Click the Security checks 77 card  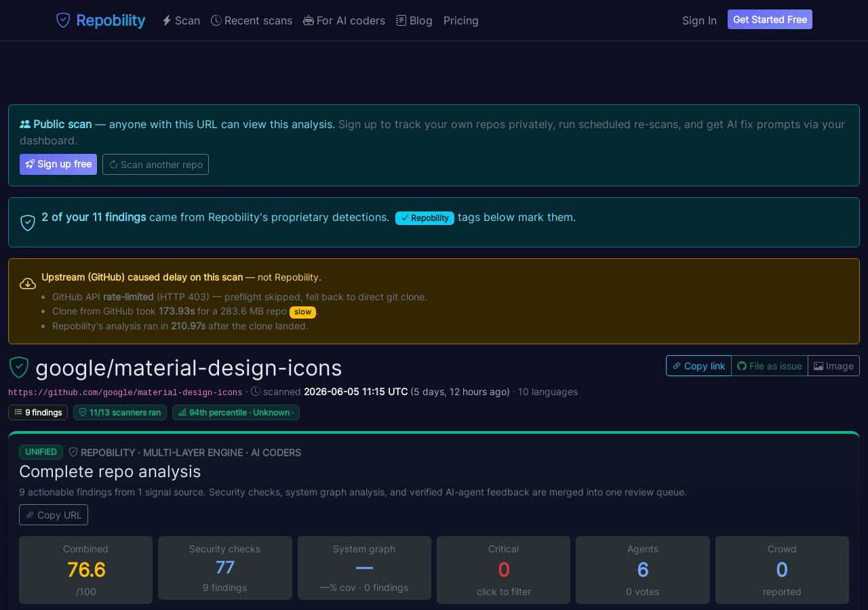(225, 568)
